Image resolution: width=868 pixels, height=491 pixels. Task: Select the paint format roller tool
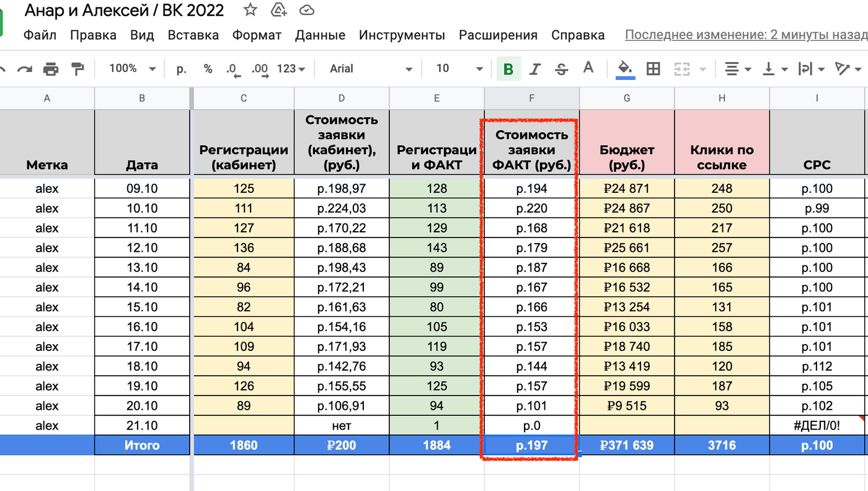click(x=77, y=69)
